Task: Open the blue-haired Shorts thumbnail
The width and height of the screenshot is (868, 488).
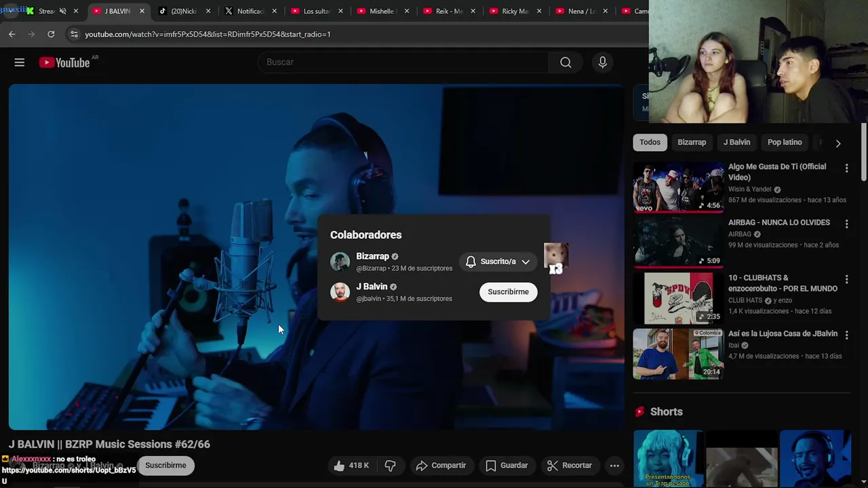Action: click(x=668, y=459)
